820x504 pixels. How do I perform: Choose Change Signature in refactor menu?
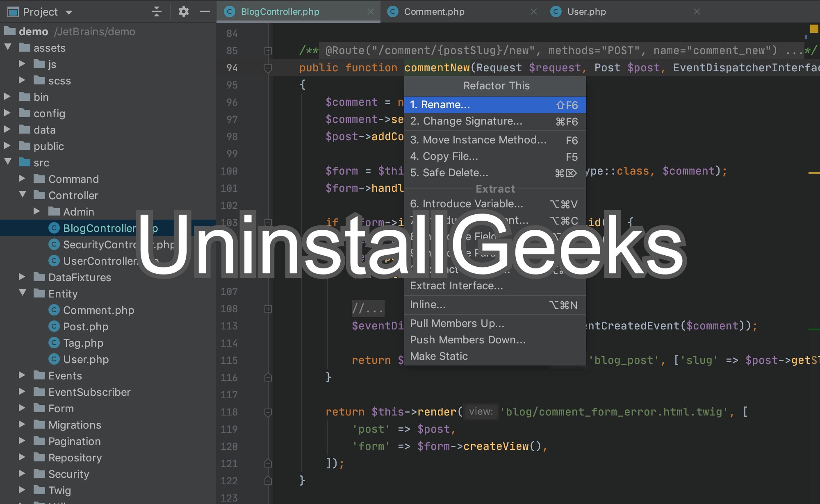[495, 121]
